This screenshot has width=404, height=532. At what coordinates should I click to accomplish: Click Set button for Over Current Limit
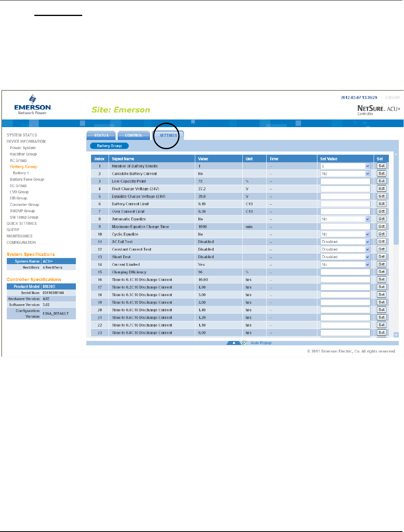pos(382,211)
